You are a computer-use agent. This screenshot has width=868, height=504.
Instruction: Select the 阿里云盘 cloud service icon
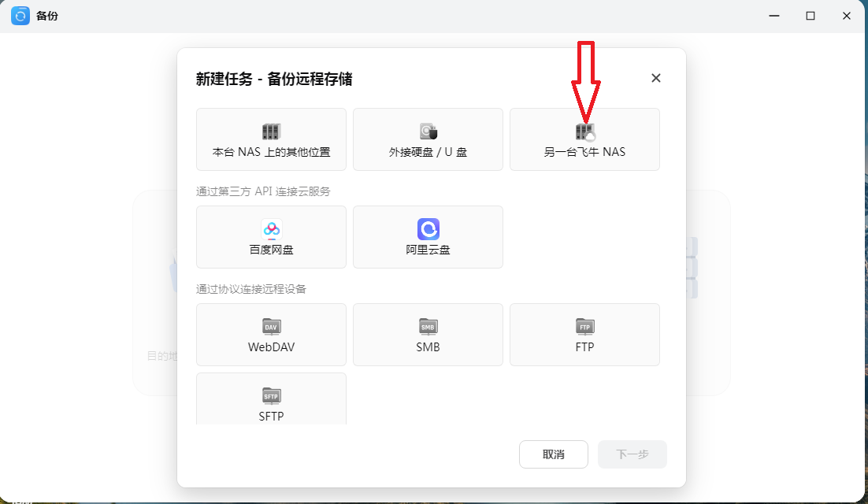point(428,228)
